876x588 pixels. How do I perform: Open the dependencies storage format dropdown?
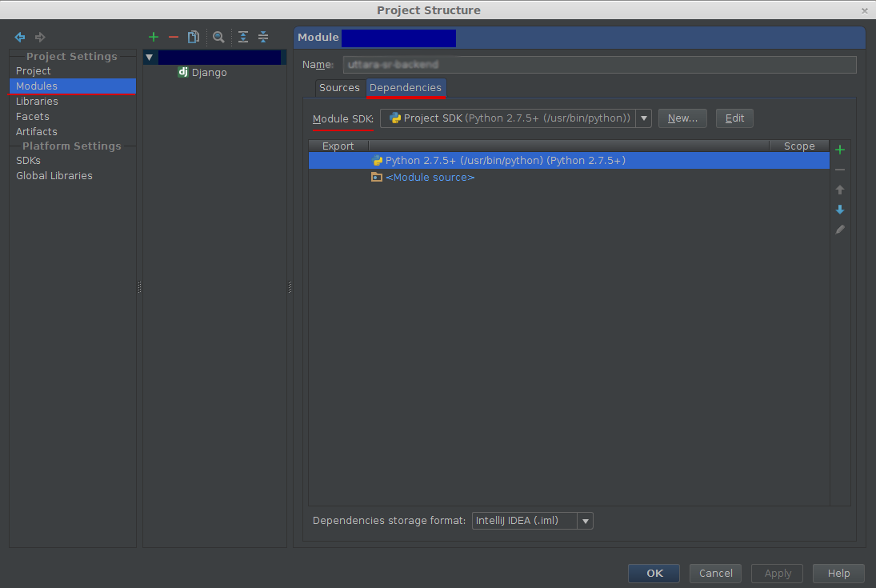586,521
